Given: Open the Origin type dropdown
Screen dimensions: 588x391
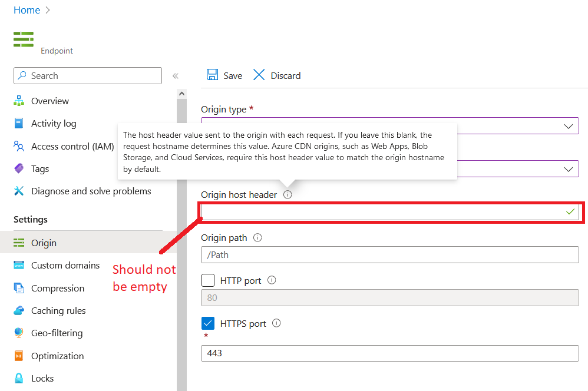Looking at the screenshot, I should click(567, 125).
